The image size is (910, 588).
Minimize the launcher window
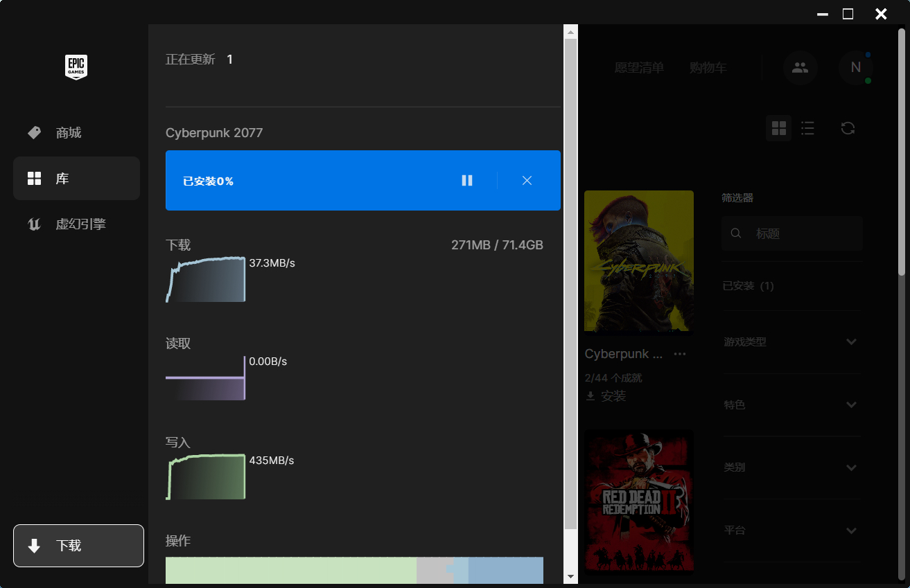pyautogui.click(x=822, y=14)
